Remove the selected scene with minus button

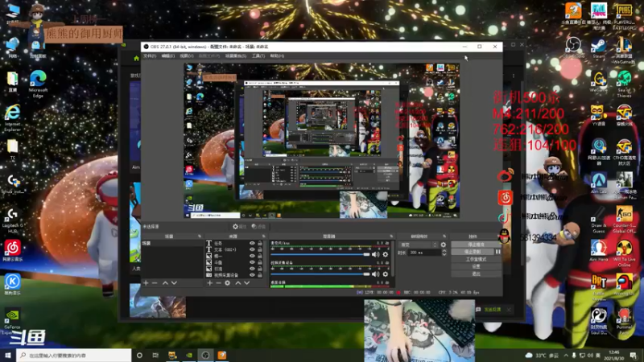(155, 283)
